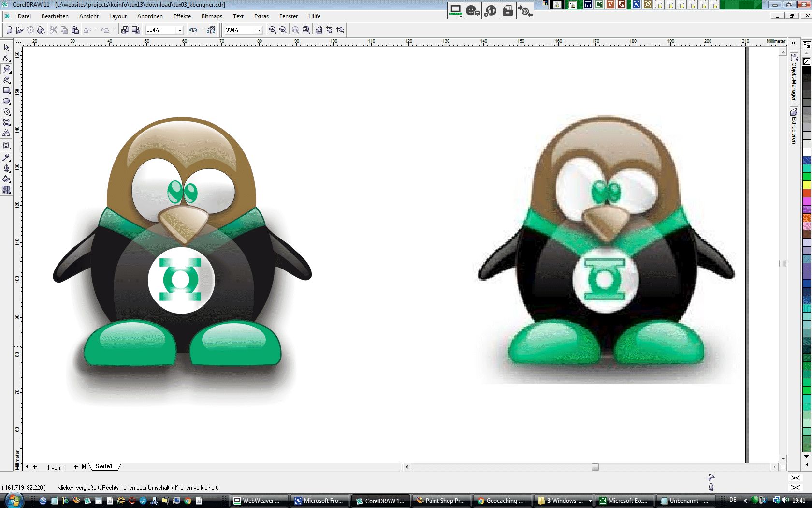Click the horizontal scrollbar thumb
The image size is (812, 508).
[x=595, y=467]
